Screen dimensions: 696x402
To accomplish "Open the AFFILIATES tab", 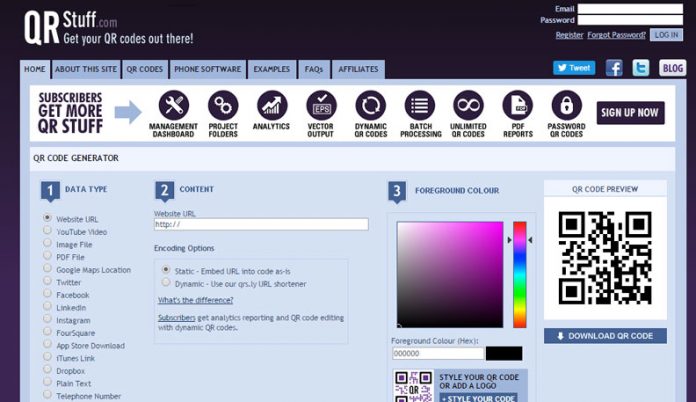I will coord(358,69).
